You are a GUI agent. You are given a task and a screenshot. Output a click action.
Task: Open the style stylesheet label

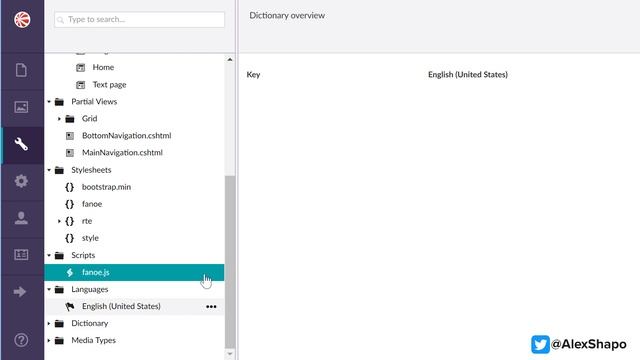tap(90, 238)
